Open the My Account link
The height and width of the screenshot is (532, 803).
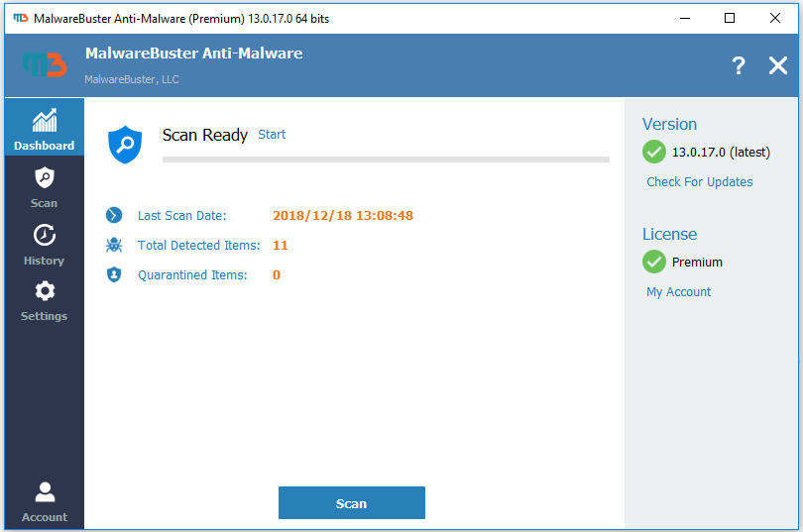(678, 292)
